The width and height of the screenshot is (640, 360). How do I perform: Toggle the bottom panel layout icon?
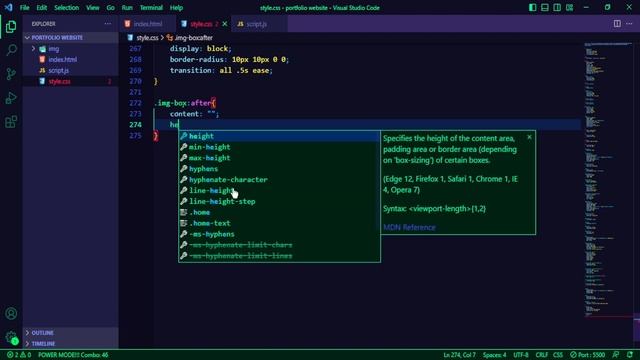click(x=544, y=7)
